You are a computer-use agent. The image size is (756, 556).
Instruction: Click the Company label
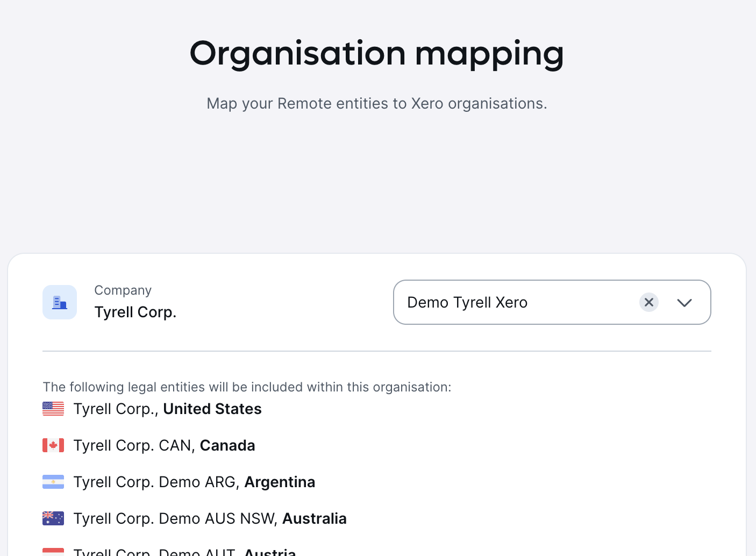(123, 290)
